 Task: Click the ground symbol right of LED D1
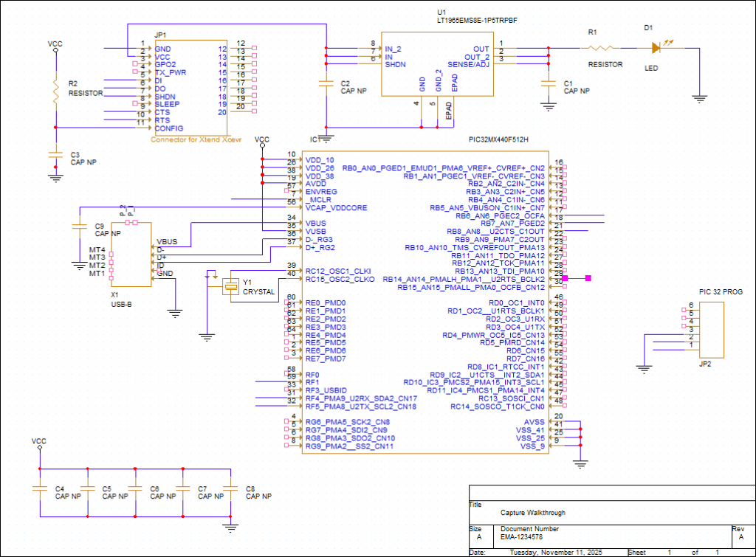click(x=699, y=96)
